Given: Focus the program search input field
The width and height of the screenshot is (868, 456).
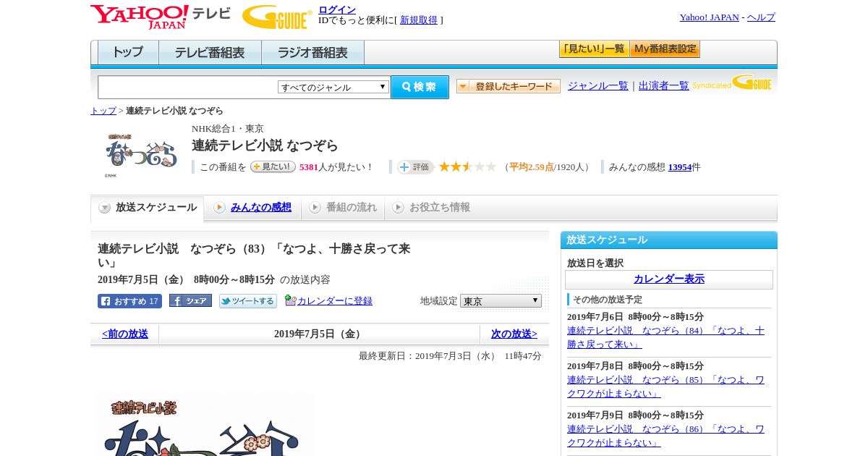Looking at the screenshot, I should [188, 87].
